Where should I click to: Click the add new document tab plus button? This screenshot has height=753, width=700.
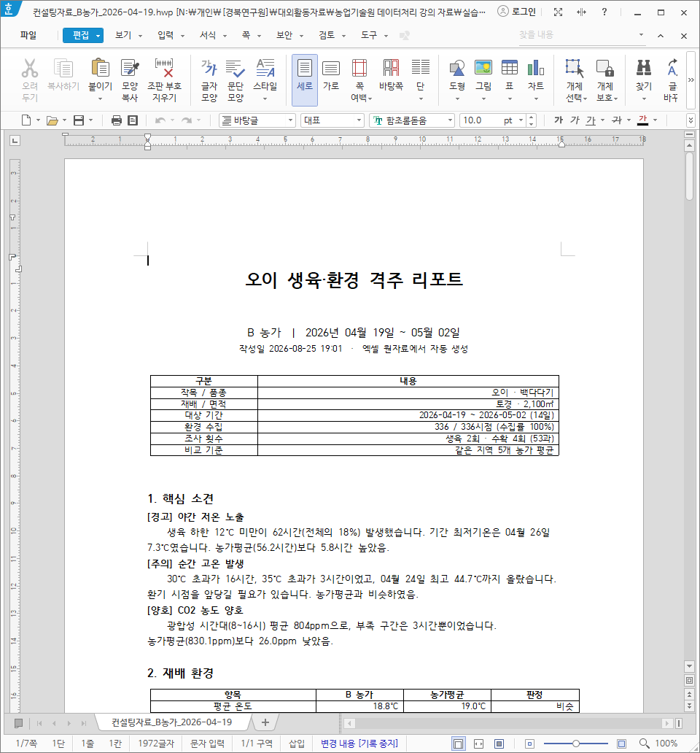[265, 722]
